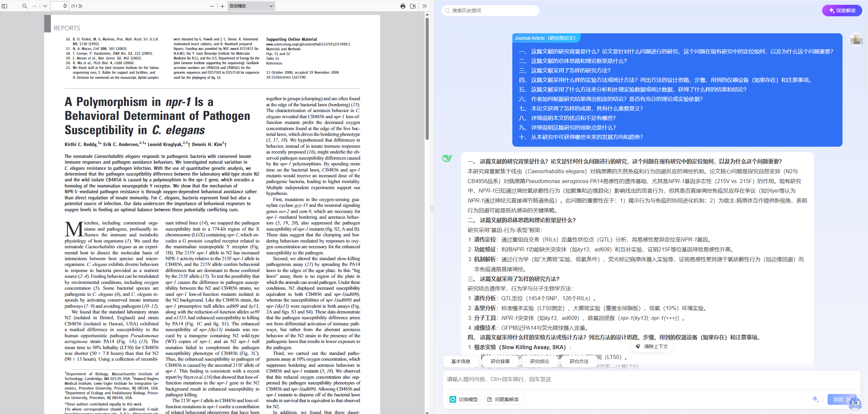Zoom out the PDF document
Image resolution: width=868 pixels, height=414 pixels.
[x=212, y=6]
